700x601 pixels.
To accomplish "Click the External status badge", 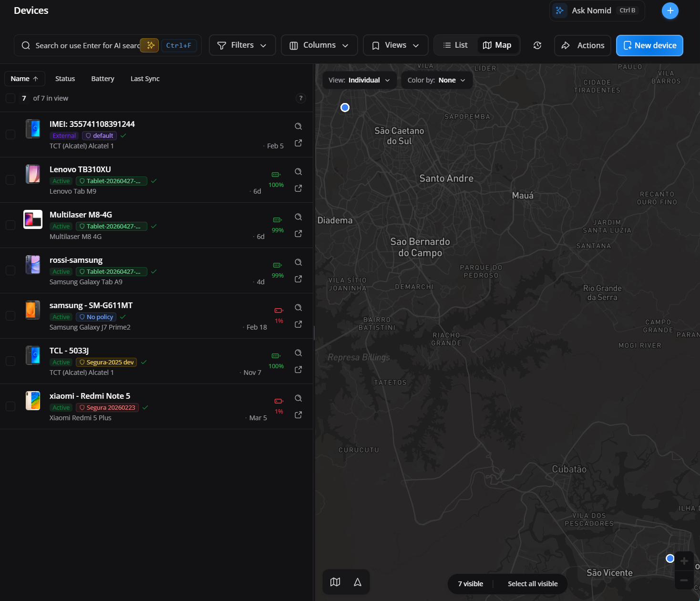I will (64, 136).
